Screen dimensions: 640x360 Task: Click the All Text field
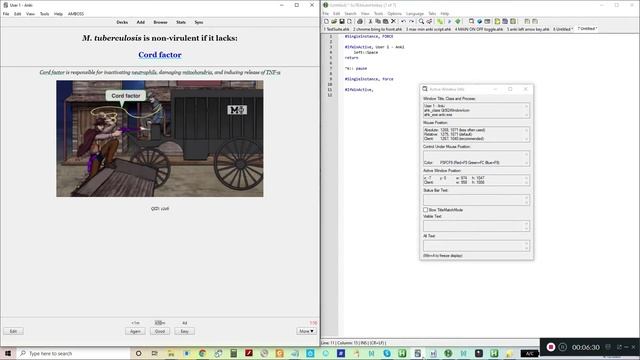(x=476, y=245)
